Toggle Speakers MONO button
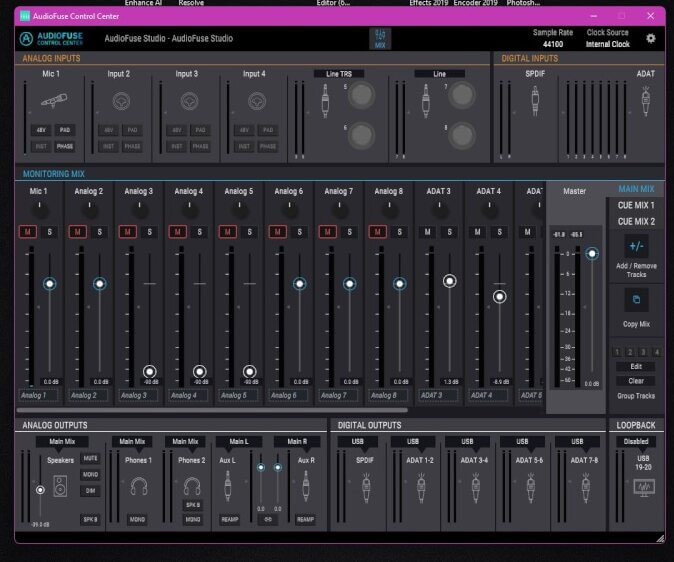674x562 pixels. 90,475
